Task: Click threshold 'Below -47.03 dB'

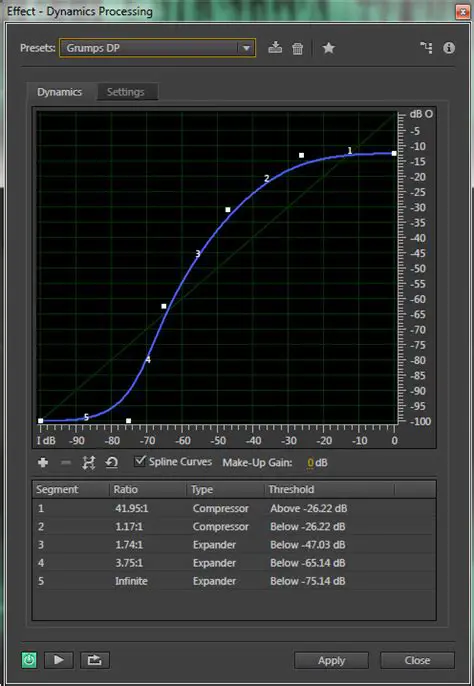Action: pos(308,545)
